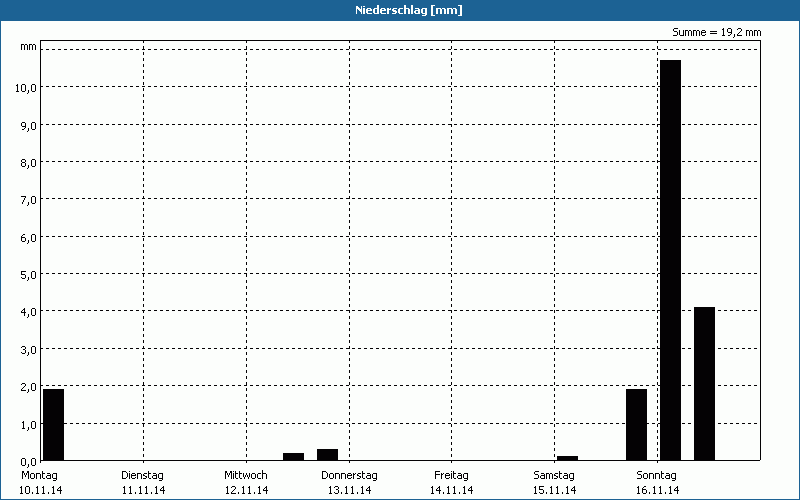800x500 pixels.
Task: Click the date 16.11.14
Action: click(x=658, y=490)
